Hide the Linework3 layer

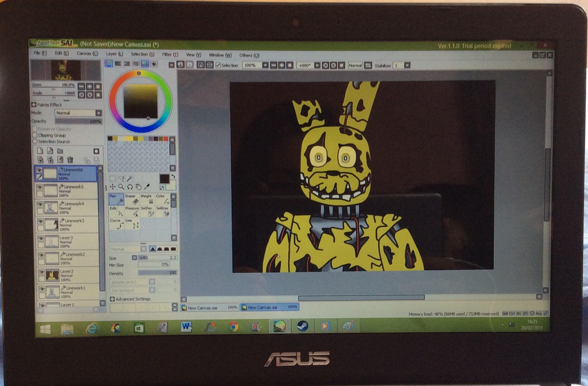[x=41, y=221]
